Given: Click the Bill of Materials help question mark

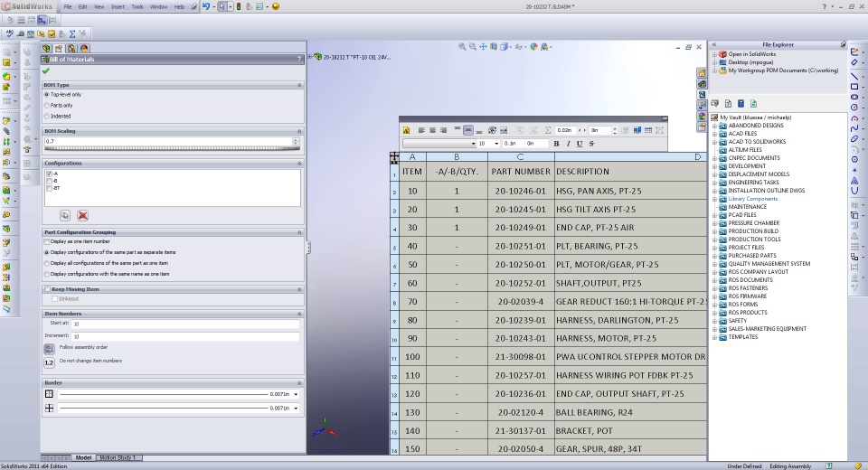Looking at the screenshot, I should pyautogui.click(x=299, y=59).
